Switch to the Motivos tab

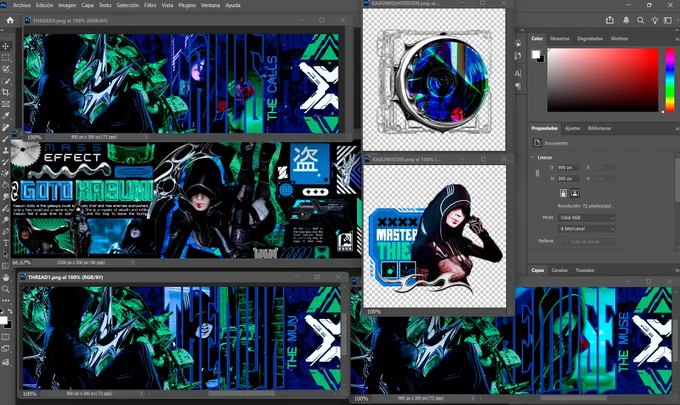click(x=619, y=39)
